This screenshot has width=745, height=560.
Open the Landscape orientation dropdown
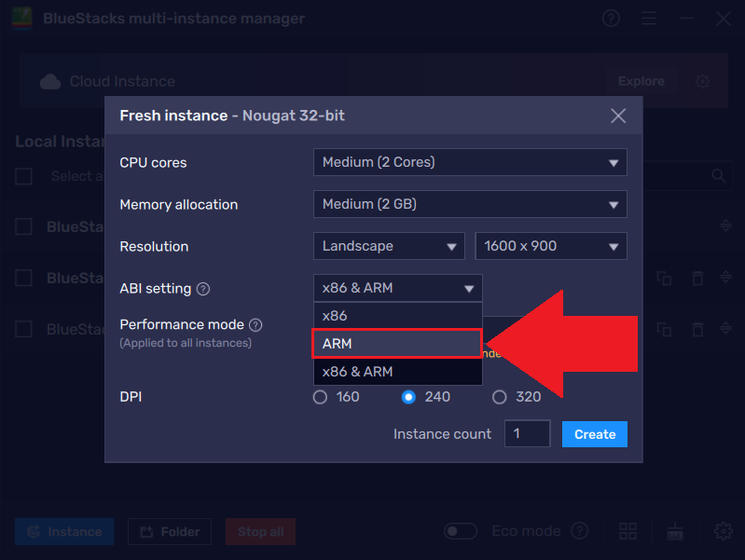click(x=389, y=246)
